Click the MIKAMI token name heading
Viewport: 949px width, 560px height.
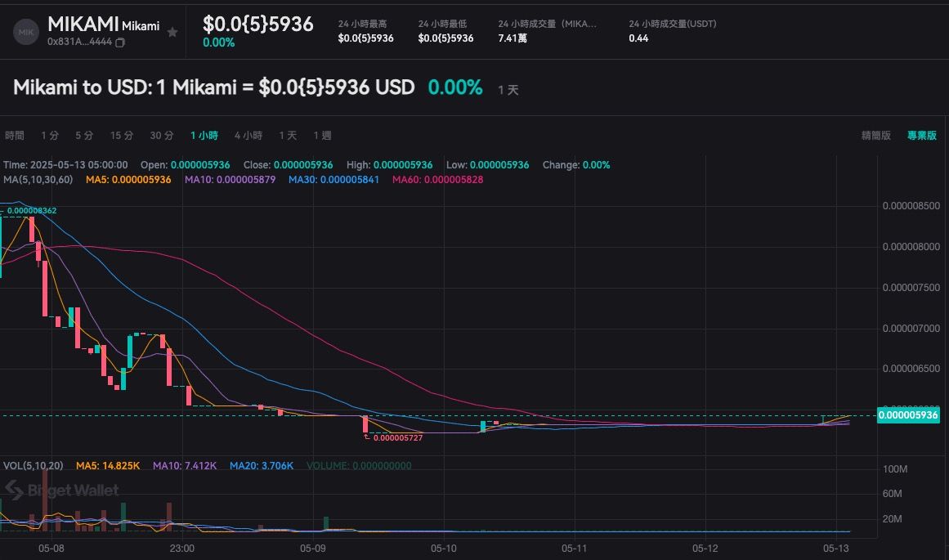83,25
